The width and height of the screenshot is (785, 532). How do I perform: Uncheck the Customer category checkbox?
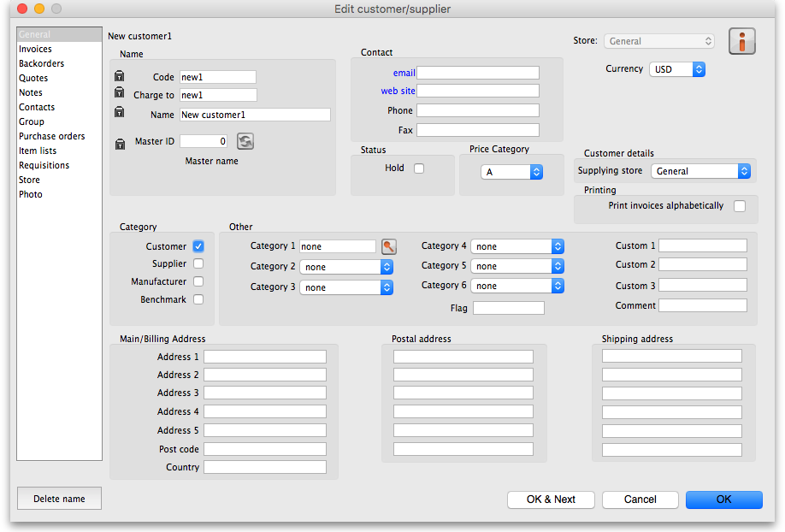198,246
